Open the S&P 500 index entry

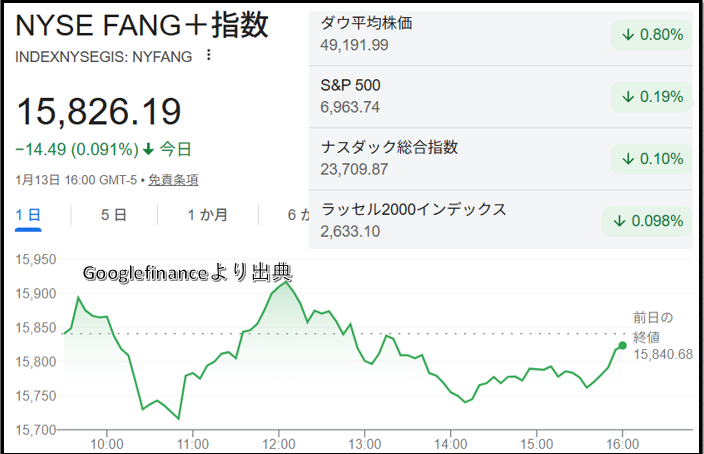[x=351, y=85]
